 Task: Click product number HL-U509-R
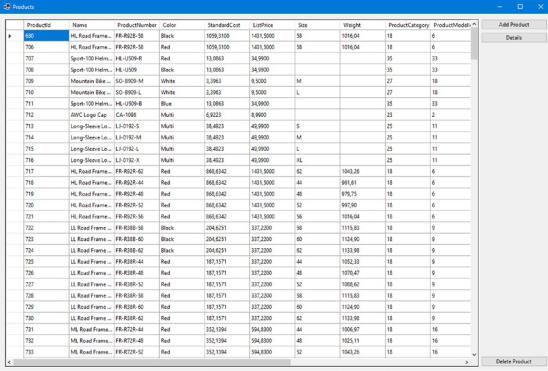[x=137, y=58]
